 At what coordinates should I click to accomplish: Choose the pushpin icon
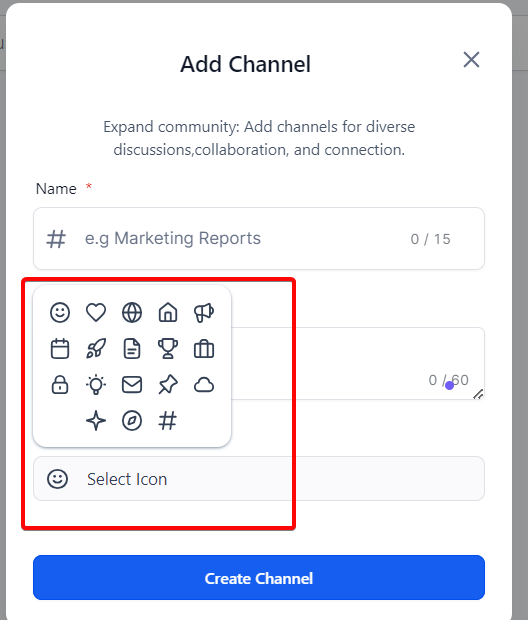168,385
